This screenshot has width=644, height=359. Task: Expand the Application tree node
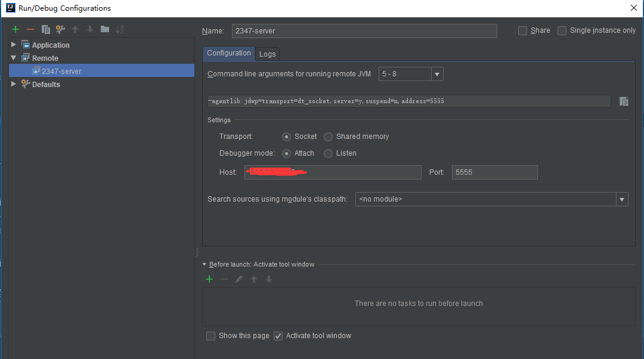point(14,44)
